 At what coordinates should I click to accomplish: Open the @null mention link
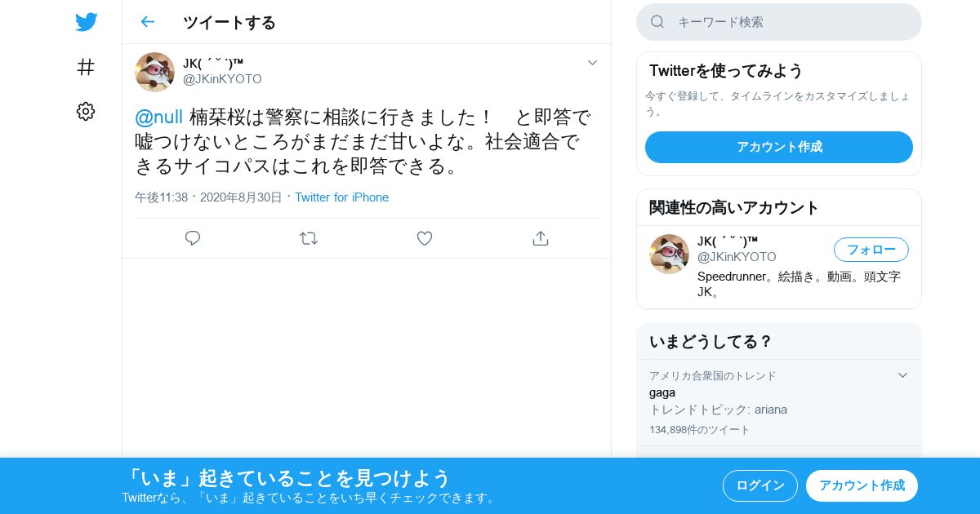pyautogui.click(x=158, y=117)
